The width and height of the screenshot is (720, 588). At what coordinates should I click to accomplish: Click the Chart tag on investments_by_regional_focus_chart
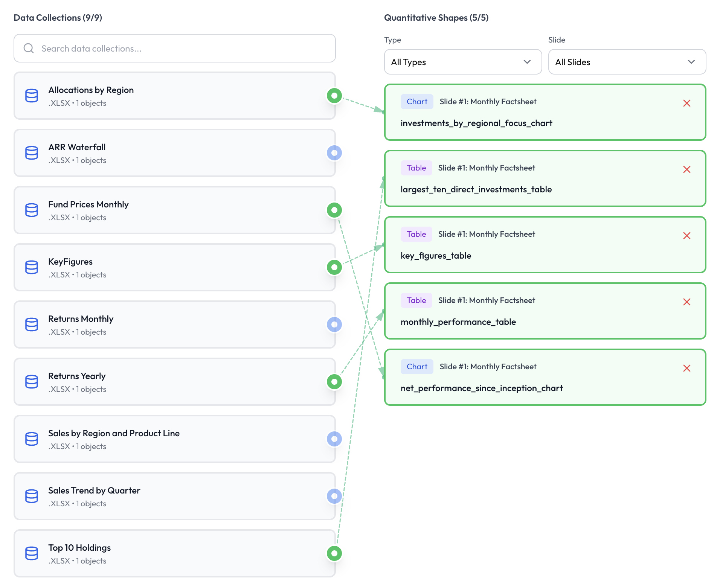coord(416,102)
